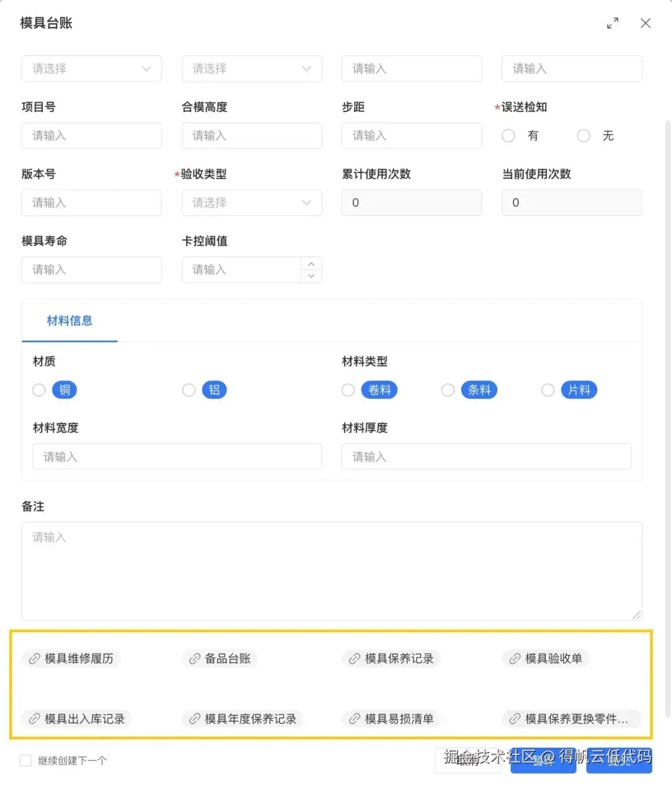
Task: Open the 备品台账 link
Action: tap(228, 659)
